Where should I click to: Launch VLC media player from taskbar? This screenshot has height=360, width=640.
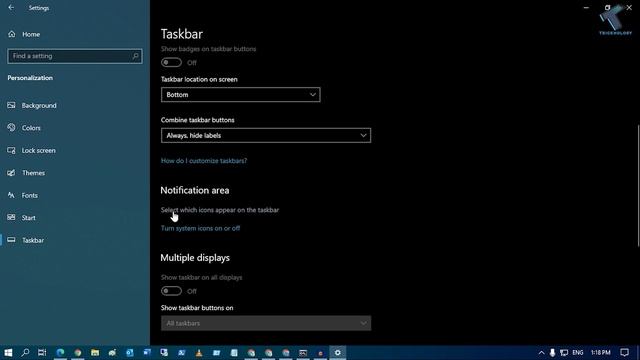tap(199, 353)
